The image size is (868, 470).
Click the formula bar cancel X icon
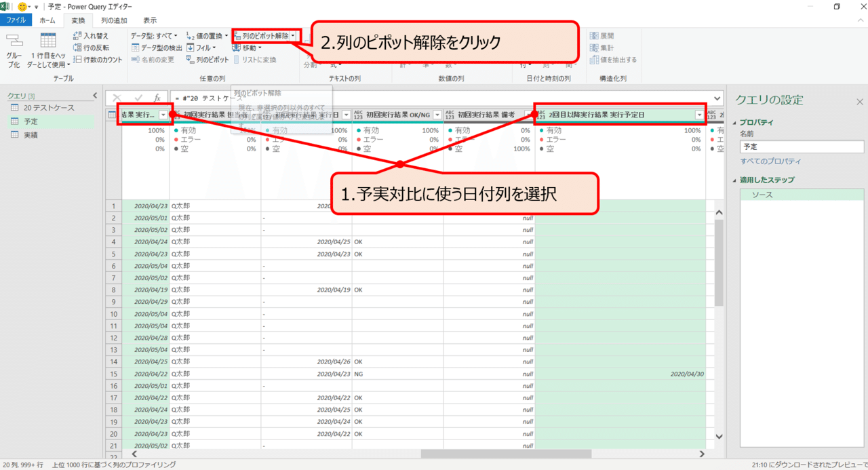[x=117, y=98]
